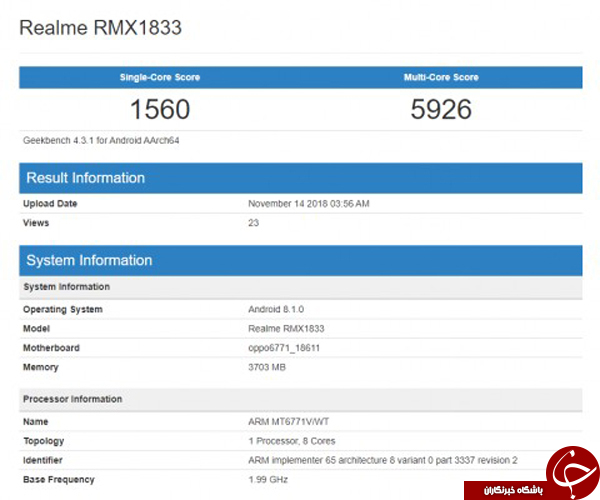Select the ARM MT6771V/WT processor name

pos(289,422)
